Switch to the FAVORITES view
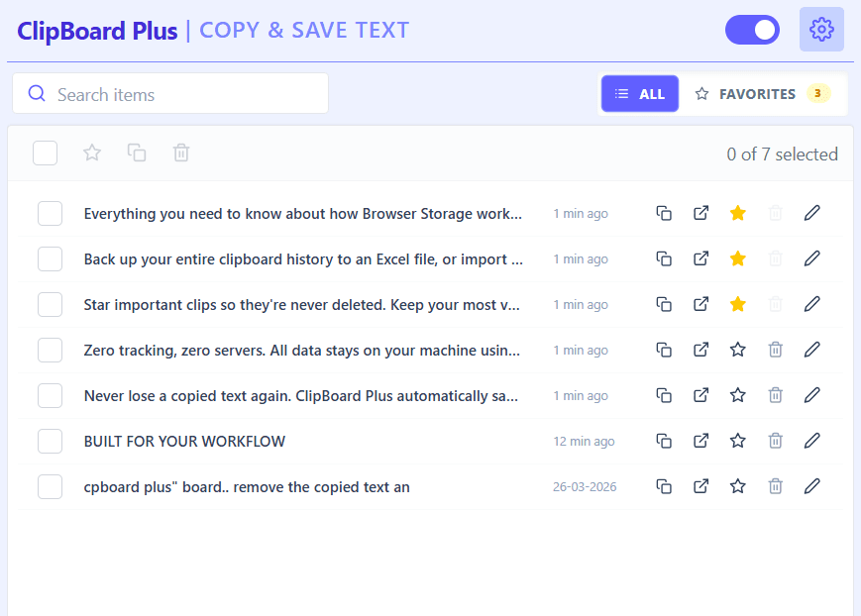 point(756,93)
